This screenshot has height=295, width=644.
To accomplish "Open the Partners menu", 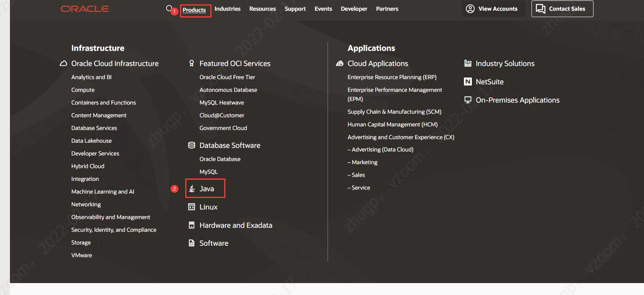I will pyautogui.click(x=387, y=9).
